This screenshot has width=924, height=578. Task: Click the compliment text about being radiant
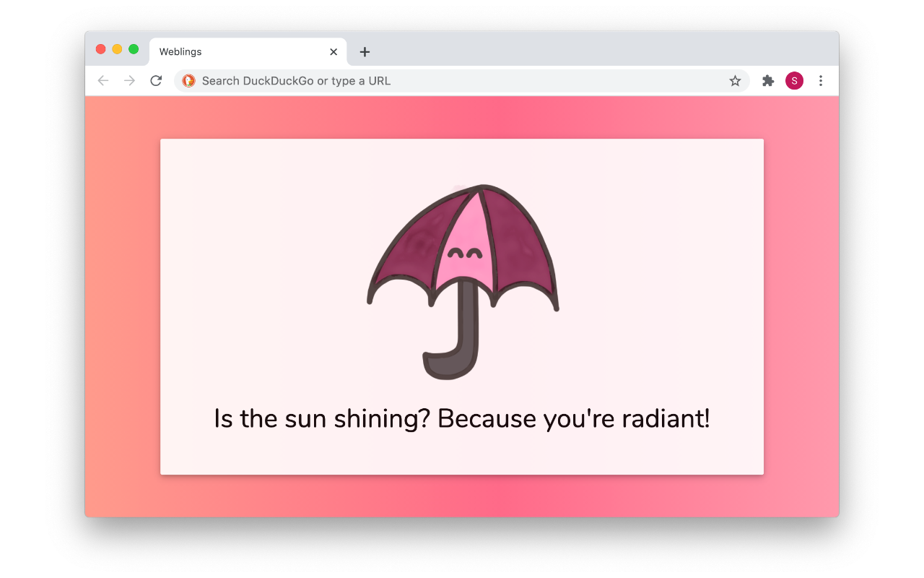coord(462,418)
